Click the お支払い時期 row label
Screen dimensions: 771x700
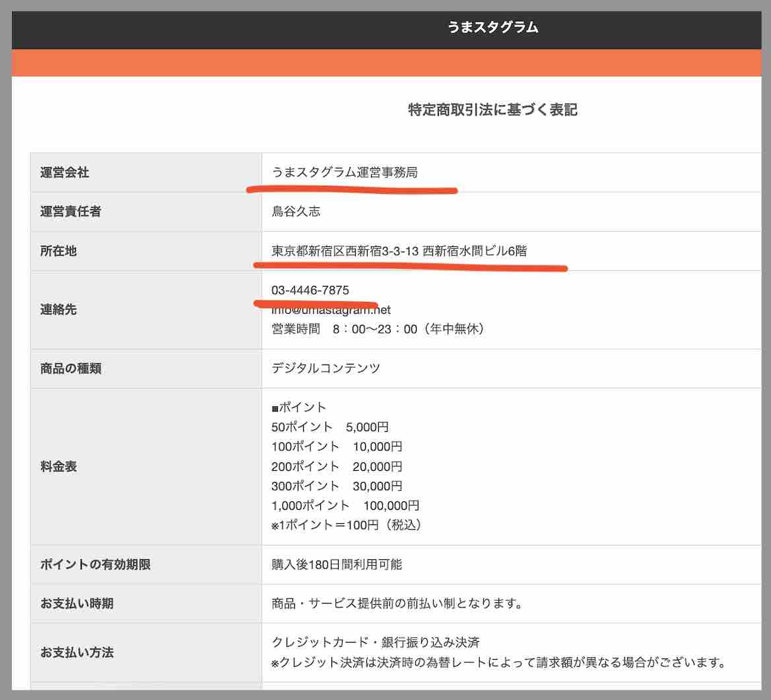pyautogui.click(x=68, y=603)
